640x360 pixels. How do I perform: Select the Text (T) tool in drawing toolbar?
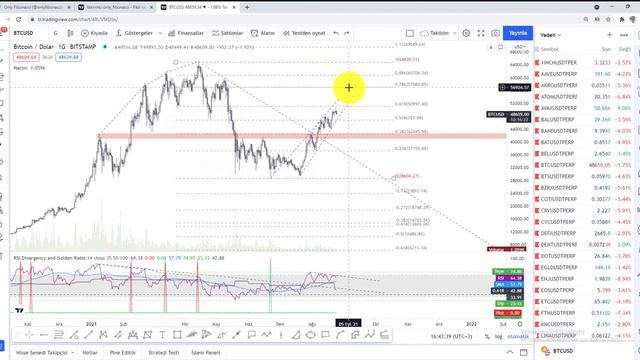(x=162, y=335)
